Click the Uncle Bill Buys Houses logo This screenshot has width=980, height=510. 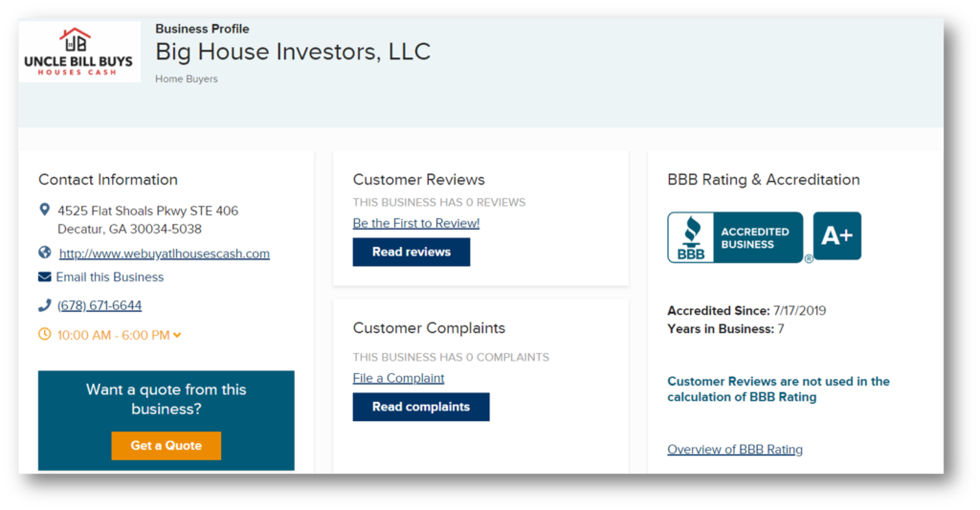[78, 52]
